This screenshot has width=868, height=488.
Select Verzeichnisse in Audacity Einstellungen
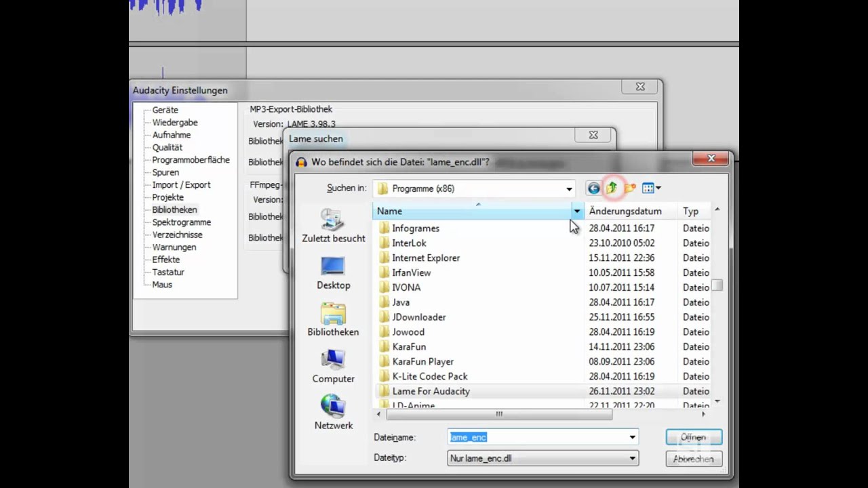[177, 235]
